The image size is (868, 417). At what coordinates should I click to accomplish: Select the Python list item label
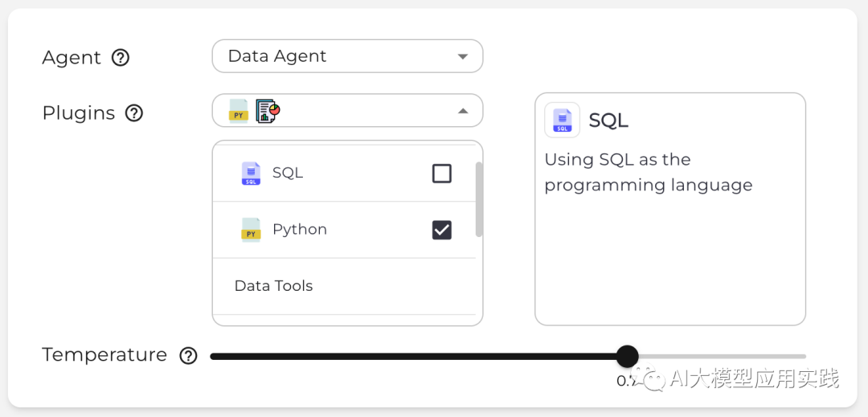coord(300,230)
